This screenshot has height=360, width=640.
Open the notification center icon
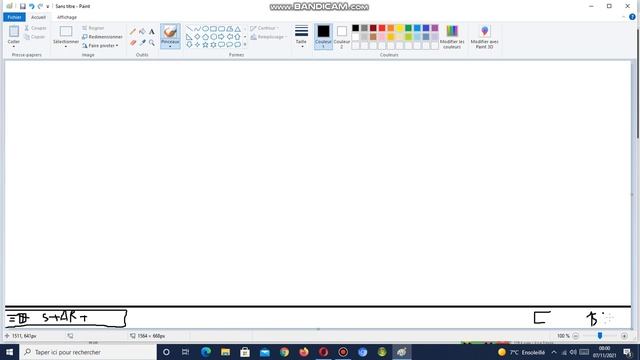click(x=628, y=352)
